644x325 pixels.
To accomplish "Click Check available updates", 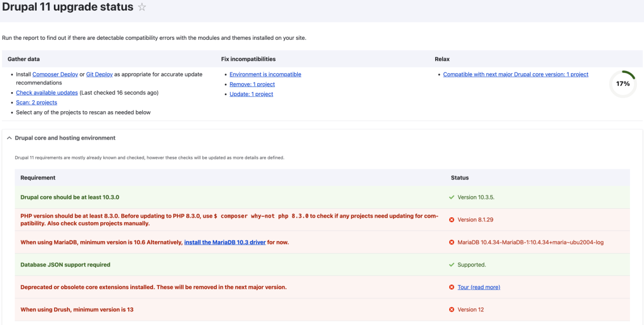I will pyautogui.click(x=47, y=92).
